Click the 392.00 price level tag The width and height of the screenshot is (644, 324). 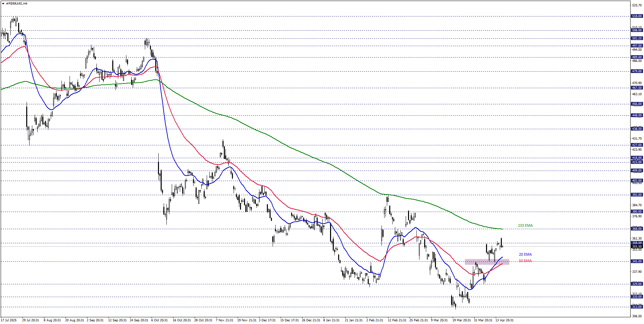point(637,195)
